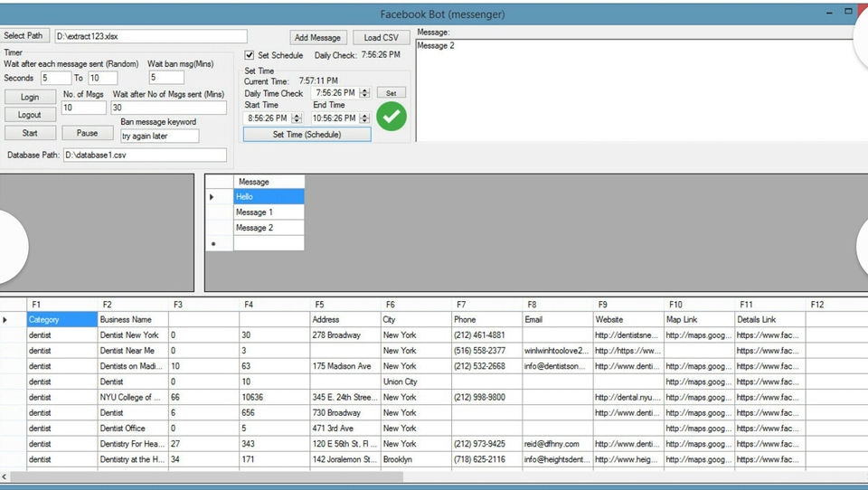Click the extract123.xlsx path field
This screenshot has width=868, height=490.
click(151, 36)
